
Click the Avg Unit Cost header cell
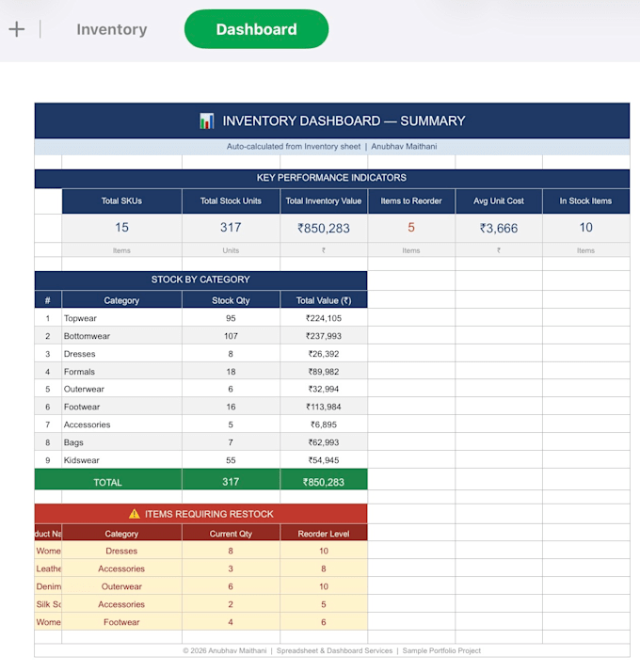coord(499,201)
